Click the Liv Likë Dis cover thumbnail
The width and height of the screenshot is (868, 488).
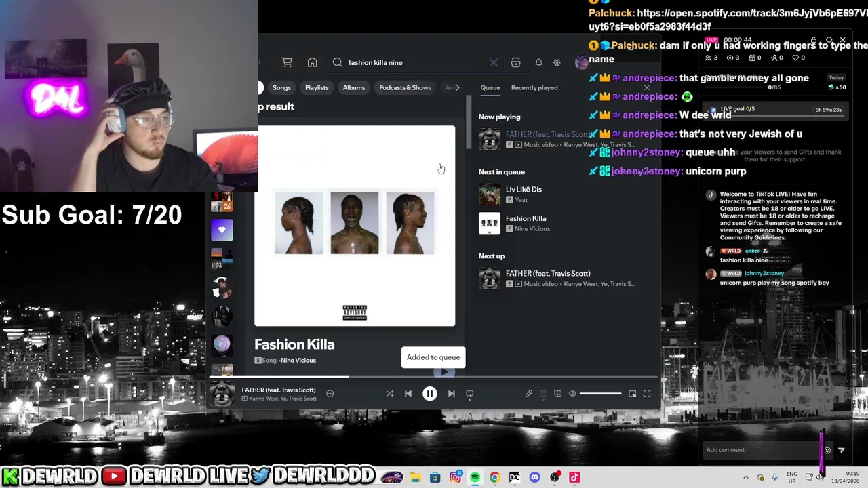pos(490,195)
